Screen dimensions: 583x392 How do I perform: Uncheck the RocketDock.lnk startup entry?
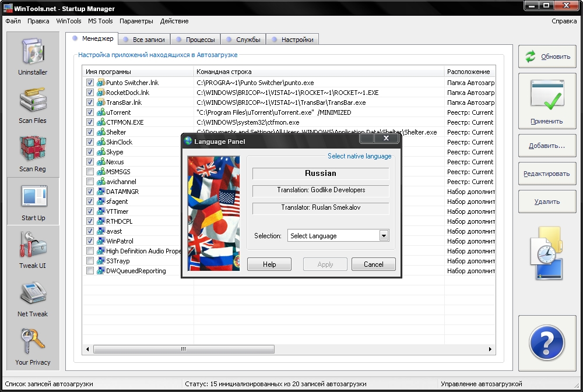click(x=90, y=93)
